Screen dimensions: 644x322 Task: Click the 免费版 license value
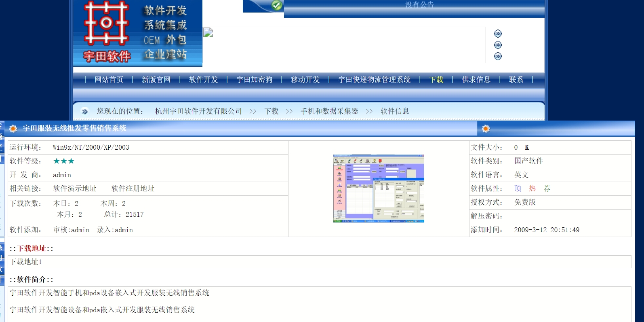(x=525, y=202)
